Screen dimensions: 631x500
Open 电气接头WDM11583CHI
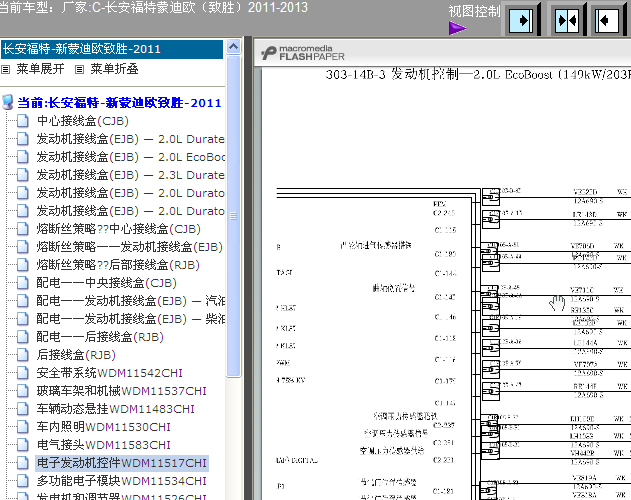pyautogui.click(x=103, y=445)
